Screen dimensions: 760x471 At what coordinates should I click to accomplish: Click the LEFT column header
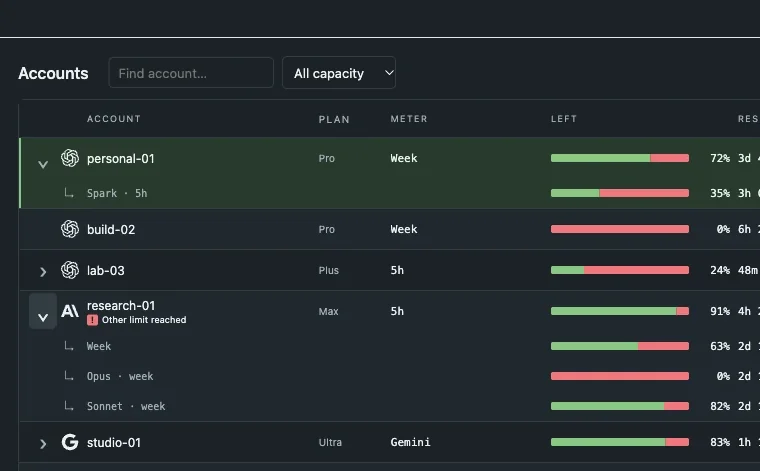564,119
